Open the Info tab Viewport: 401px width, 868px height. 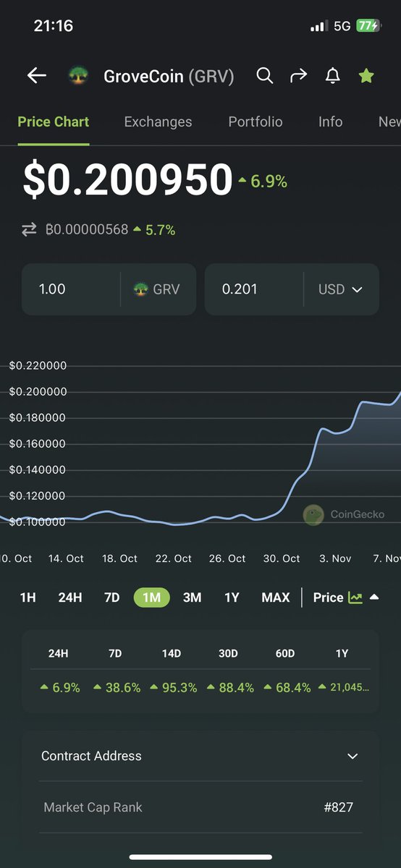tap(330, 122)
